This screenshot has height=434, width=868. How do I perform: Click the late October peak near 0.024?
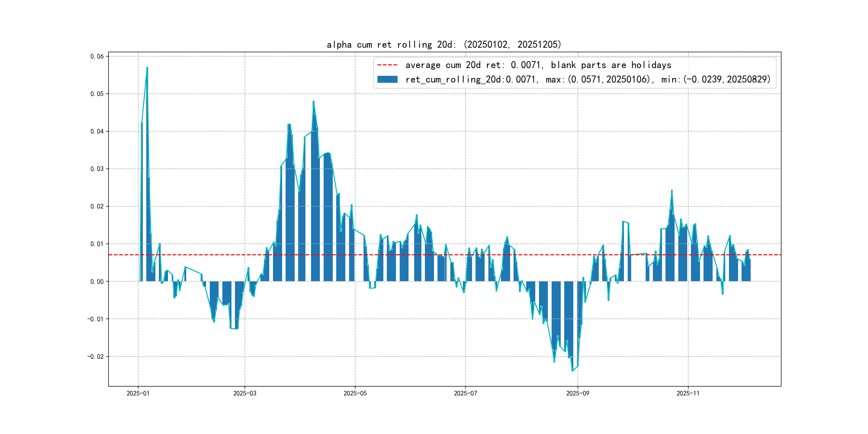(x=672, y=191)
